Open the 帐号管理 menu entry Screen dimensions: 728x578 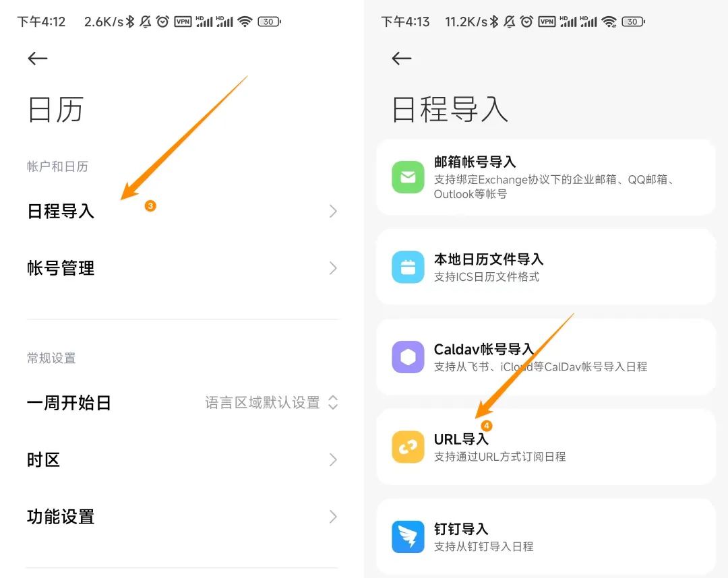(61, 268)
